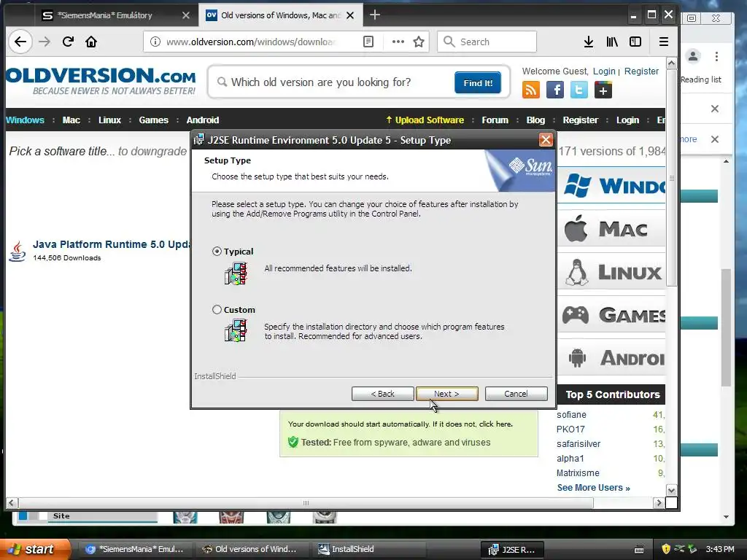Close the J2SE setup dialog with red X

546,140
